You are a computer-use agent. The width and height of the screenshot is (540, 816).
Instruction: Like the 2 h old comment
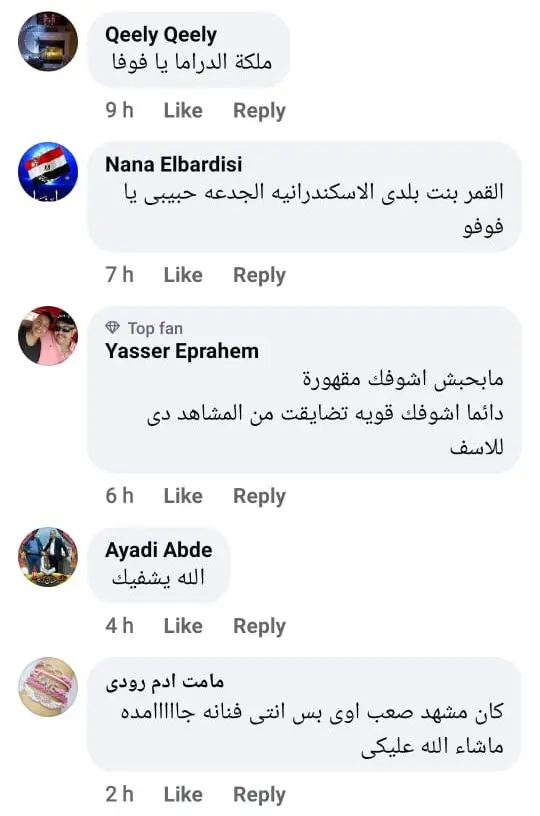[x=183, y=795]
